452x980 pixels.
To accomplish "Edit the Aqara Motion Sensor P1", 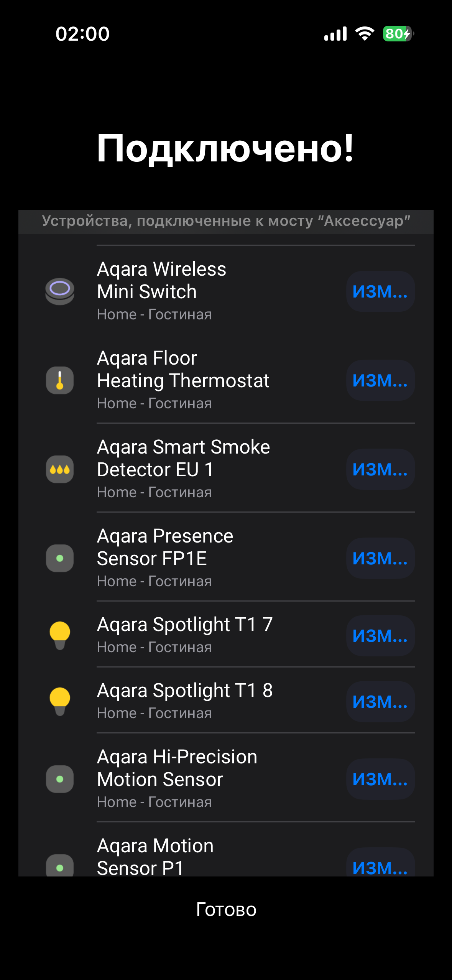I will (380, 867).
